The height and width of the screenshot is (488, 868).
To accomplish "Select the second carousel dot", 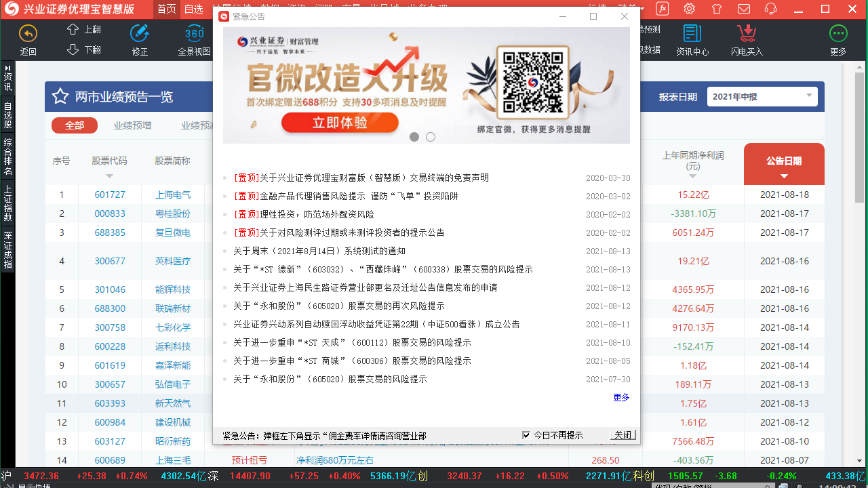I will (430, 136).
